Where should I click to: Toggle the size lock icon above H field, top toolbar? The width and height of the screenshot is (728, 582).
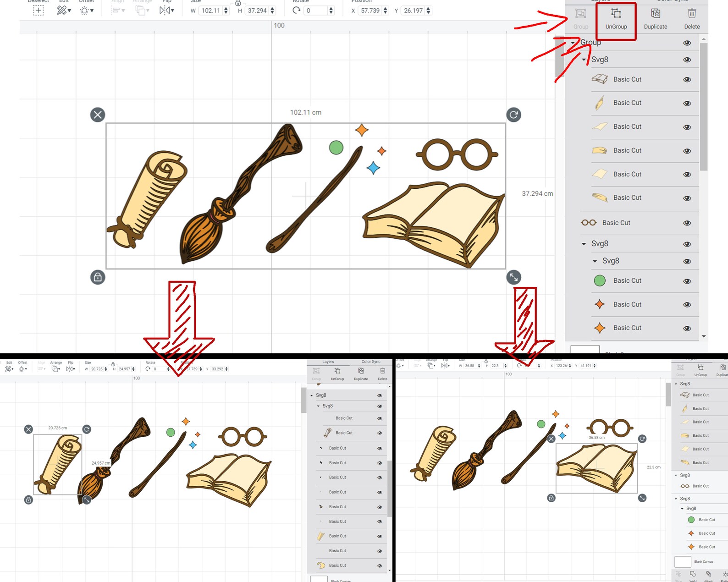[238, 3]
